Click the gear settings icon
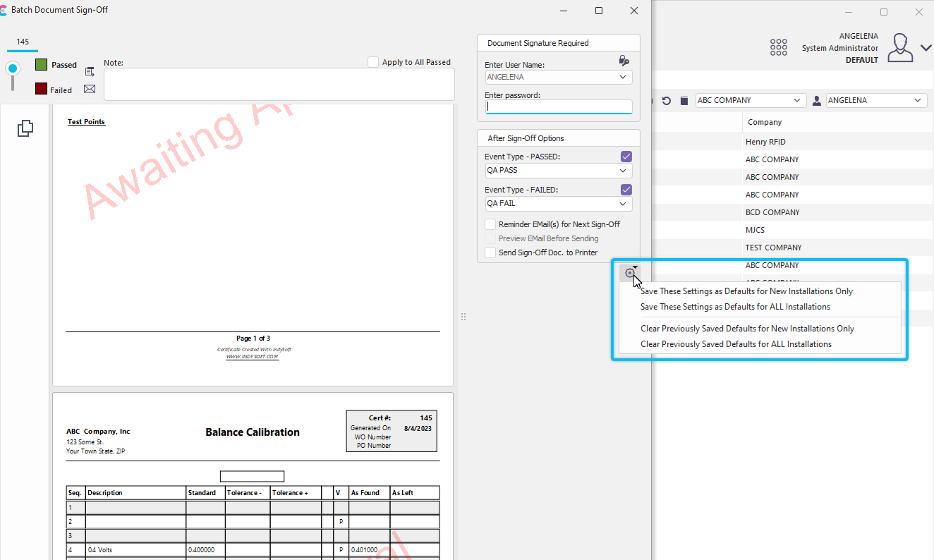 click(x=629, y=273)
